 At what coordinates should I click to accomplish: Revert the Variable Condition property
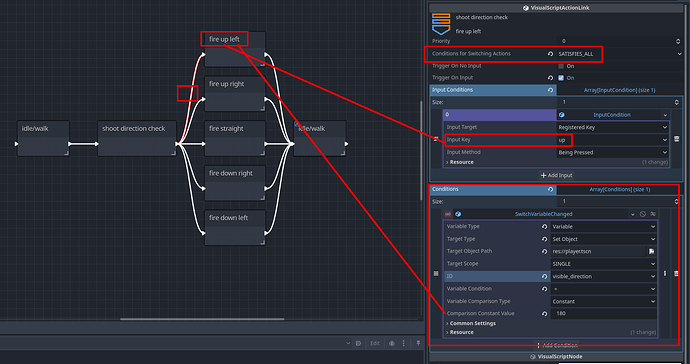(x=544, y=289)
